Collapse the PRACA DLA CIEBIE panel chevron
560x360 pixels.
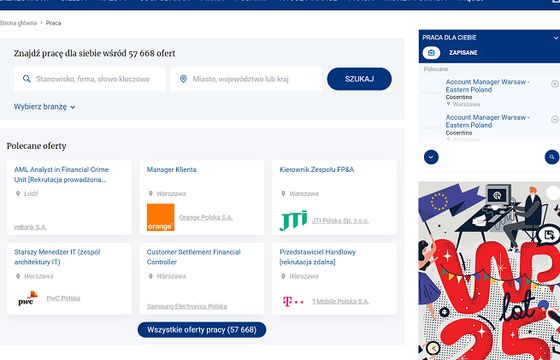(x=556, y=38)
